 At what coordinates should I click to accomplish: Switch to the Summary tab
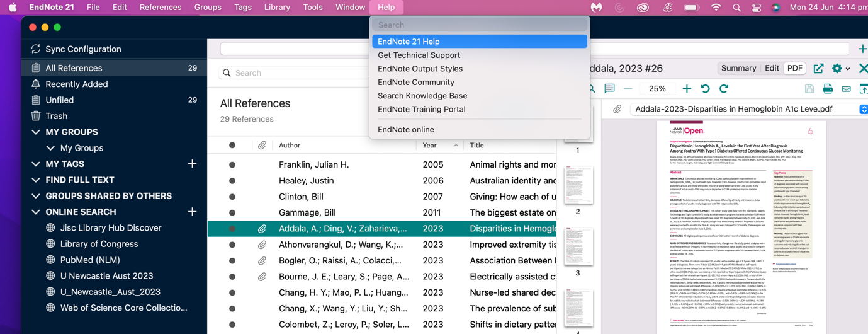738,68
